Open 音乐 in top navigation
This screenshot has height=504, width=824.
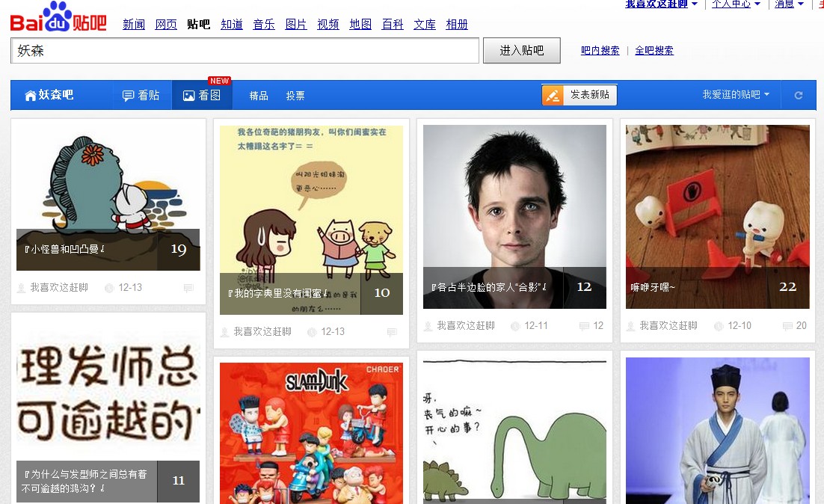tap(264, 24)
